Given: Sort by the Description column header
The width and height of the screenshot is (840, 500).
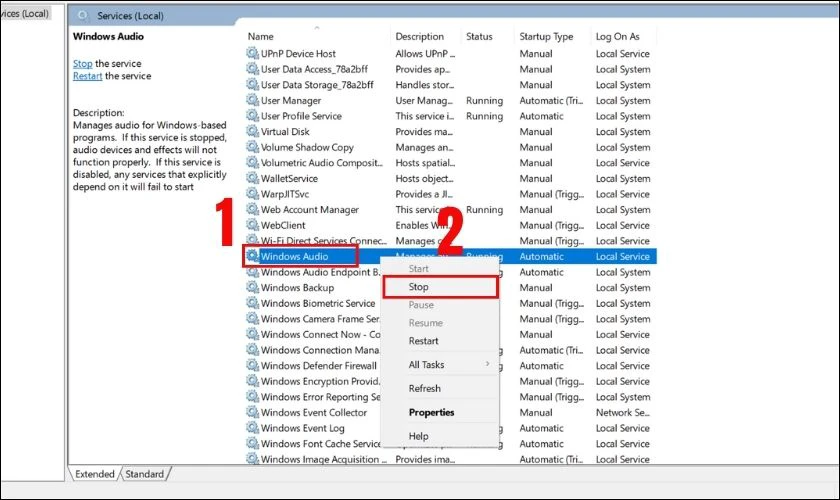Looking at the screenshot, I should pos(426,36).
